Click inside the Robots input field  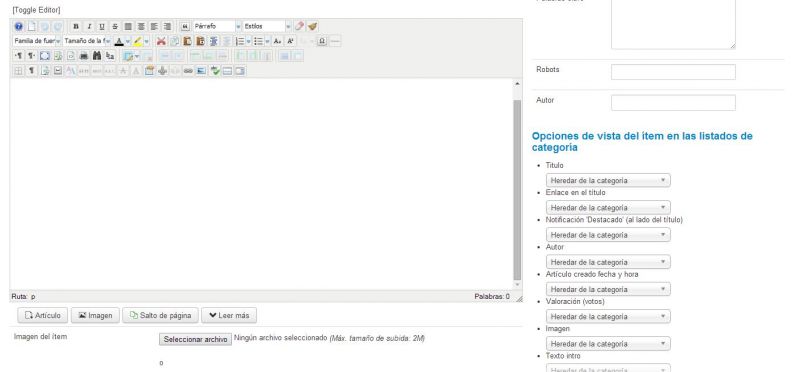(x=673, y=72)
